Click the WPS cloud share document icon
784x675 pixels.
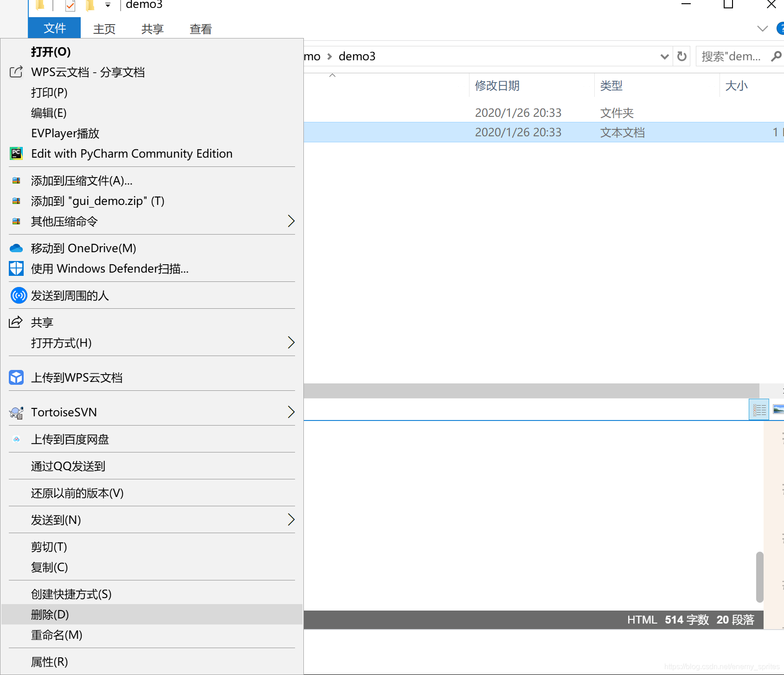[x=16, y=72]
